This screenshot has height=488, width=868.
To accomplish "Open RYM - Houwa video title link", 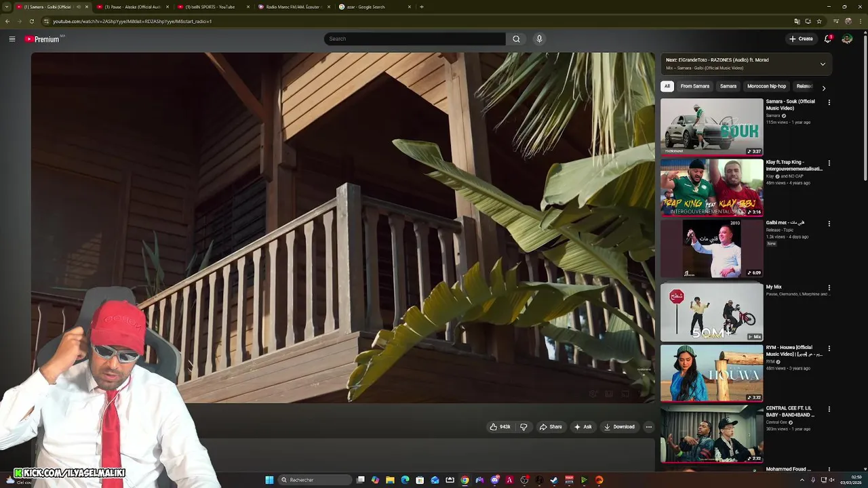I will (x=794, y=350).
